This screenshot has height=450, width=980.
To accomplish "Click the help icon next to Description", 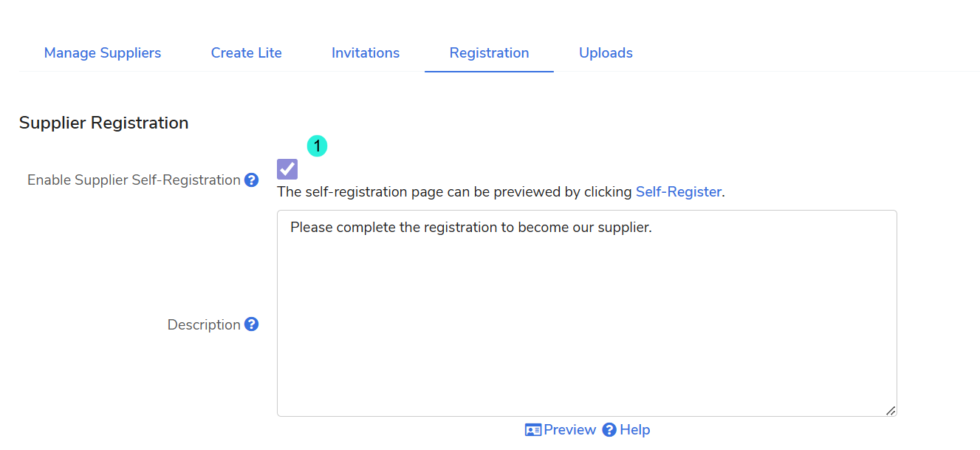I will pos(252,324).
